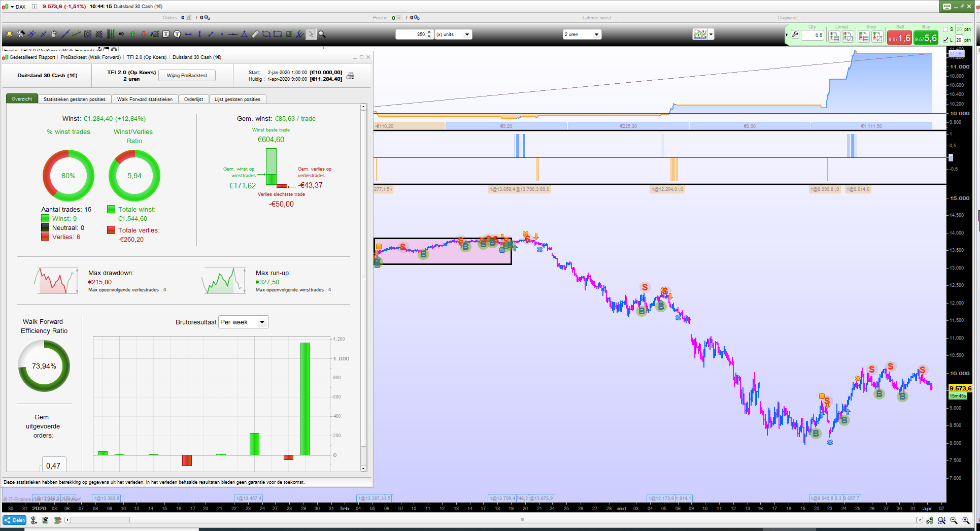The image size is (980, 531).
Task: Open Statistieken gesloten posities tab
Action: pos(75,99)
